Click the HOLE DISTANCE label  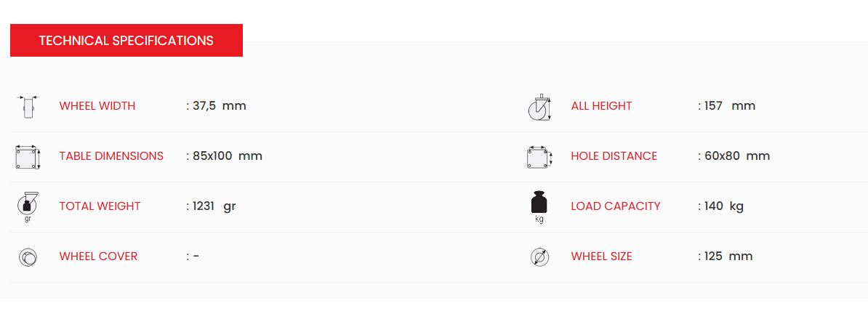coord(614,156)
